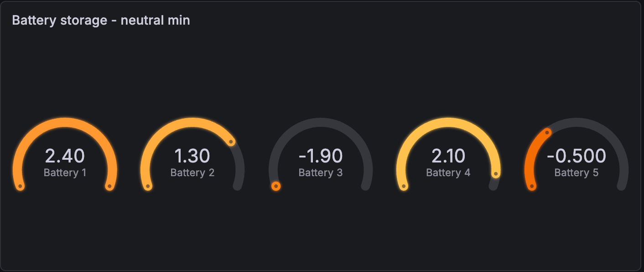Click the Battery 2 value 1.30
644x272 pixels.
coord(192,156)
